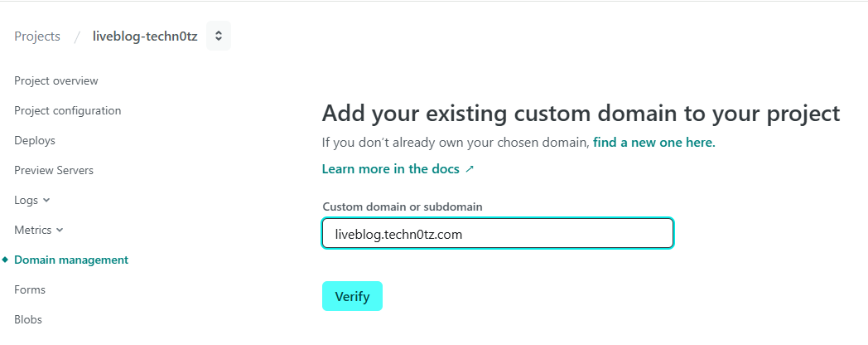Select liveblog-techn0tz project name in breadcrumb
Screen dimensions: 868x345
(145, 36)
